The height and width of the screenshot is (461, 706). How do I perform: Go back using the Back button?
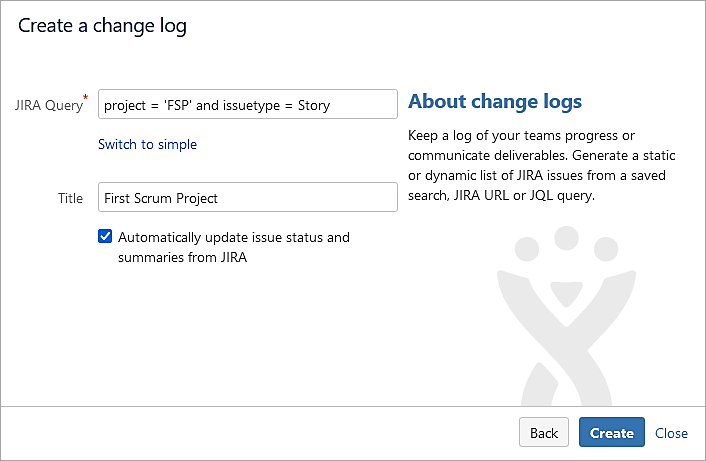pos(543,433)
